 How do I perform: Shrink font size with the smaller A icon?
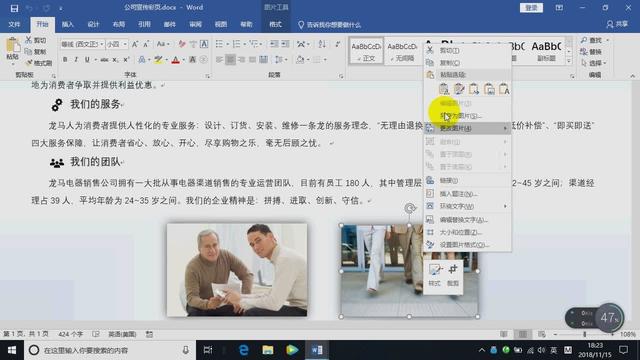click(x=146, y=44)
